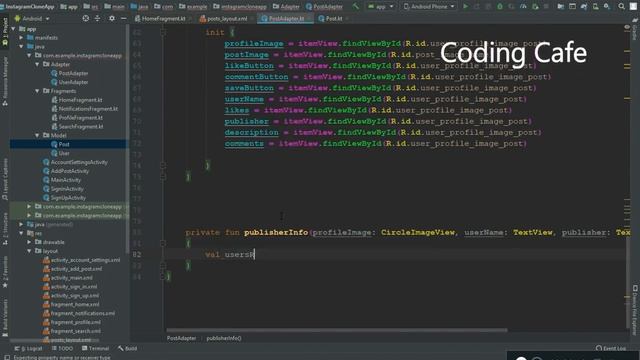Collapse the Fragments package

coord(37,91)
